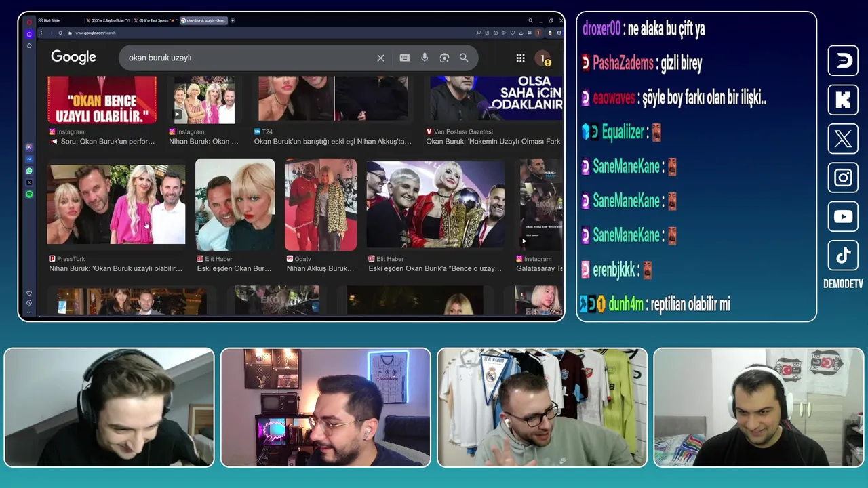Submit search with the magnifier icon
Screen dimensions: 868x488
pos(464,58)
